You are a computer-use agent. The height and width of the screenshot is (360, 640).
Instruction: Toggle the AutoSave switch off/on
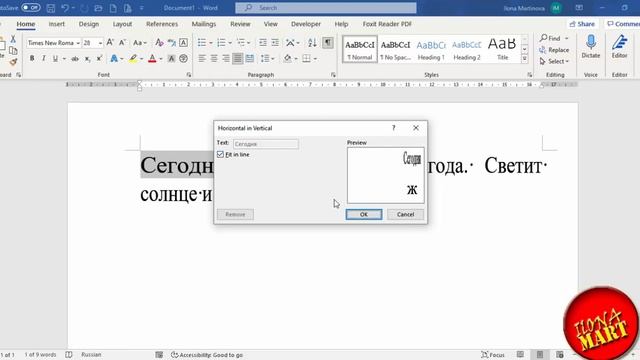31,8
